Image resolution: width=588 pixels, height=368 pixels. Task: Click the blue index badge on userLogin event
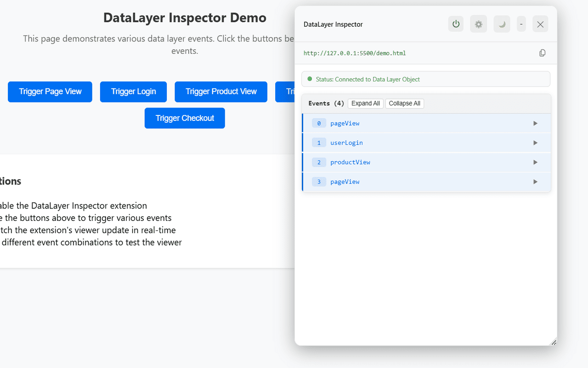click(319, 143)
